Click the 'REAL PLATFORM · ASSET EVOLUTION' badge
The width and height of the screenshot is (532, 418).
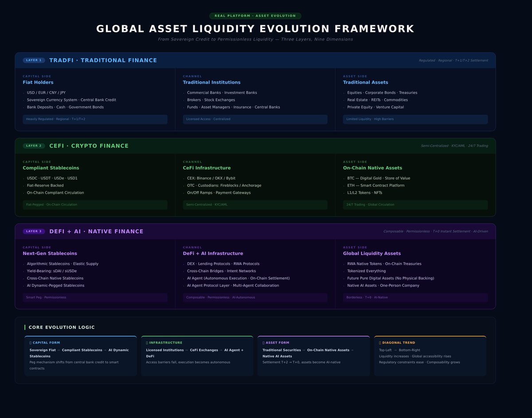(255, 16)
